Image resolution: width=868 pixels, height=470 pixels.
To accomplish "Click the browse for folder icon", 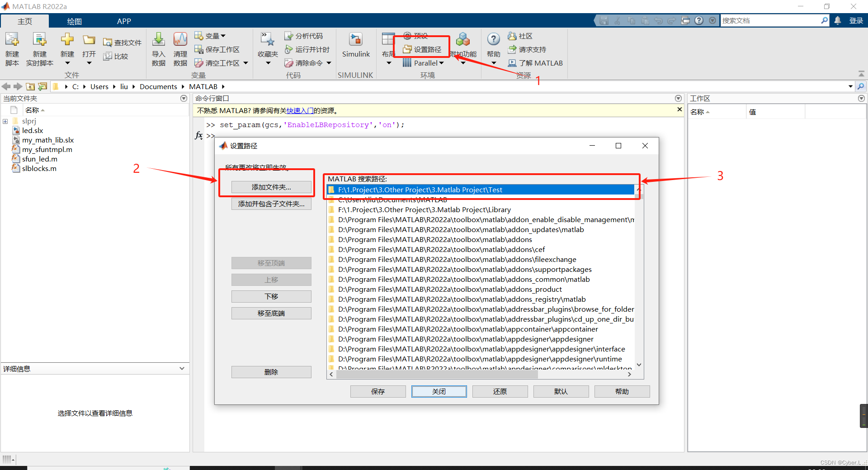I will pyautogui.click(x=42, y=86).
